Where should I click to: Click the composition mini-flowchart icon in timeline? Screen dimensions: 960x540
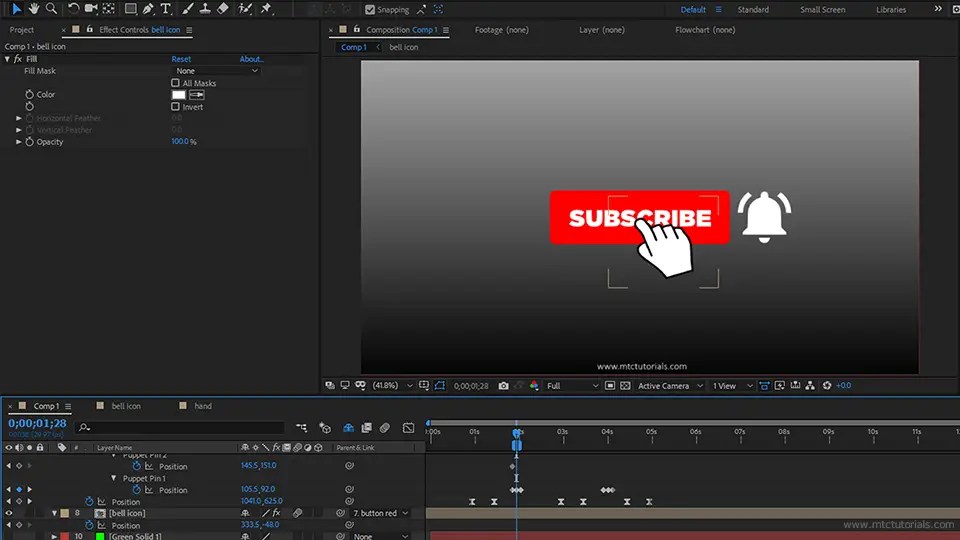pos(301,428)
